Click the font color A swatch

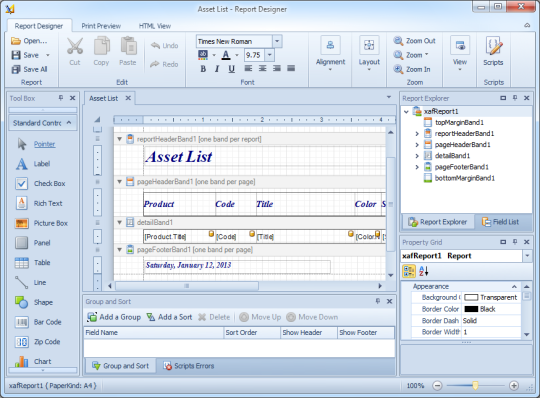pos(226,55)
